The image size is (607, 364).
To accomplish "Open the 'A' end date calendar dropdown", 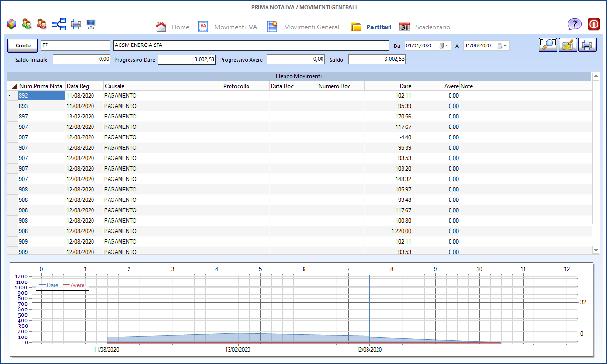I will pos(502,46).
